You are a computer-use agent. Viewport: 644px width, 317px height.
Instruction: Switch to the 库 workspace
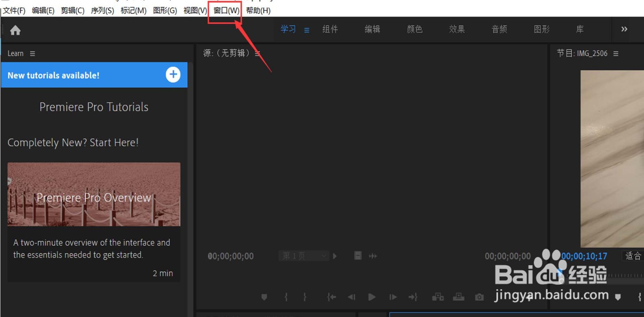[580, 29]
